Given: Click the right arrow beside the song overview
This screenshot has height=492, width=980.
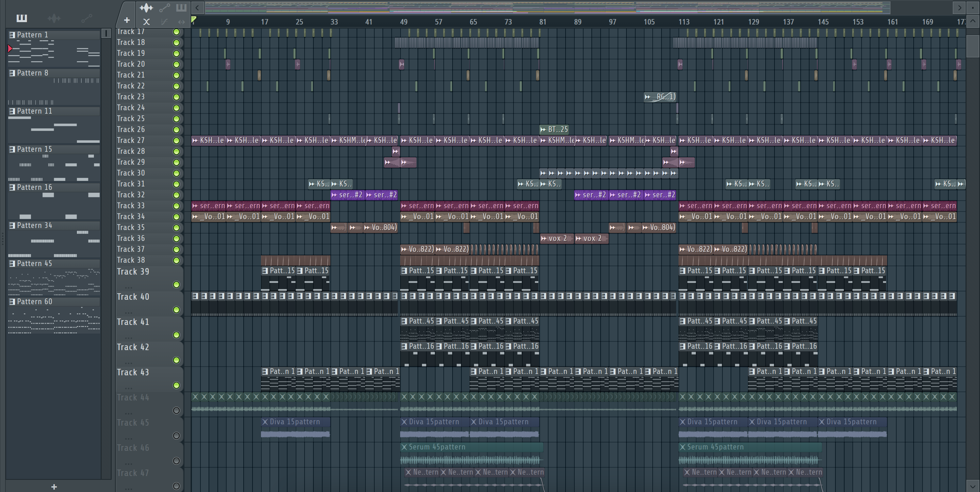Looking at the screenshot, I should [x=959, y=7].
